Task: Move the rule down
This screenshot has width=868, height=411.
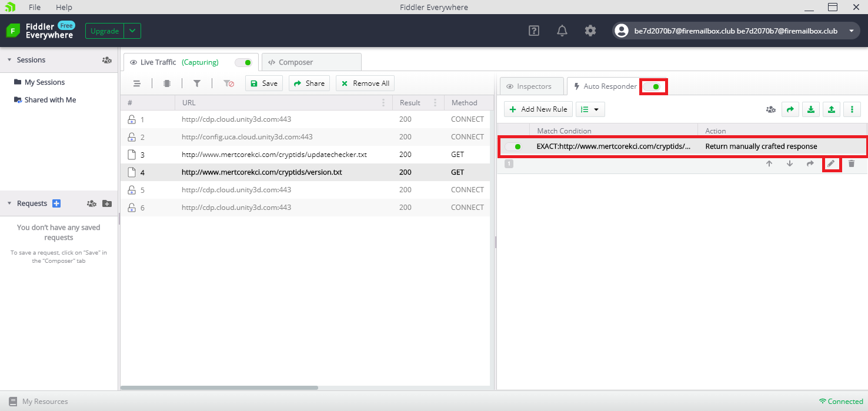Action: (x=790, y=163)
